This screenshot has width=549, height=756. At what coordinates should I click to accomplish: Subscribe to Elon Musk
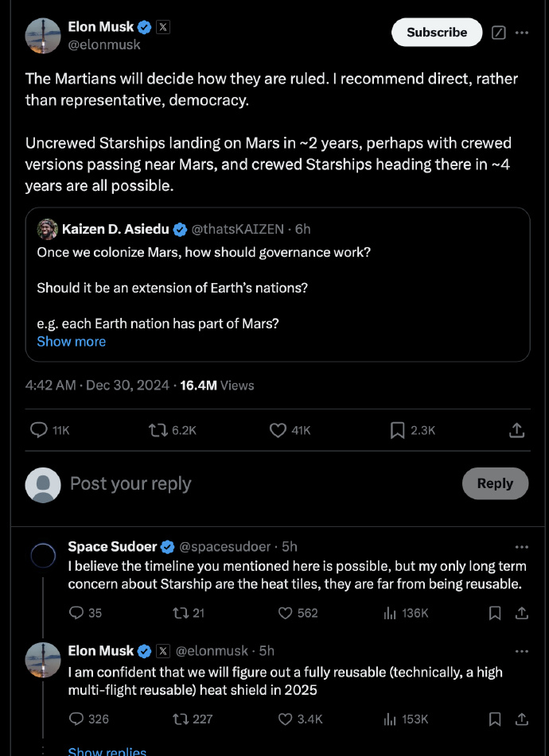437,33
